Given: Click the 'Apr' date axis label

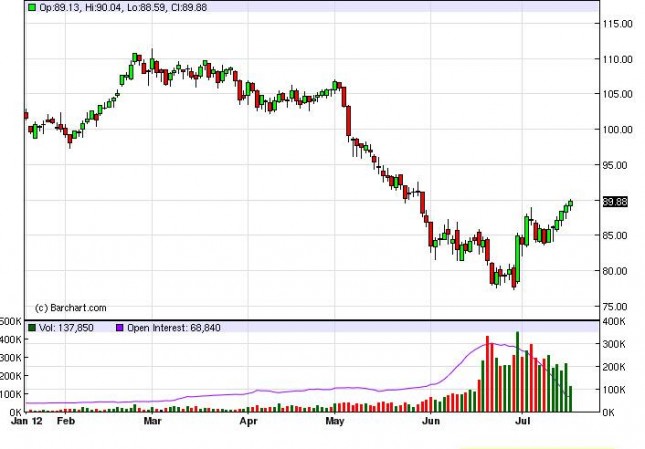Looking at the screenshot, I should (248, 421).
